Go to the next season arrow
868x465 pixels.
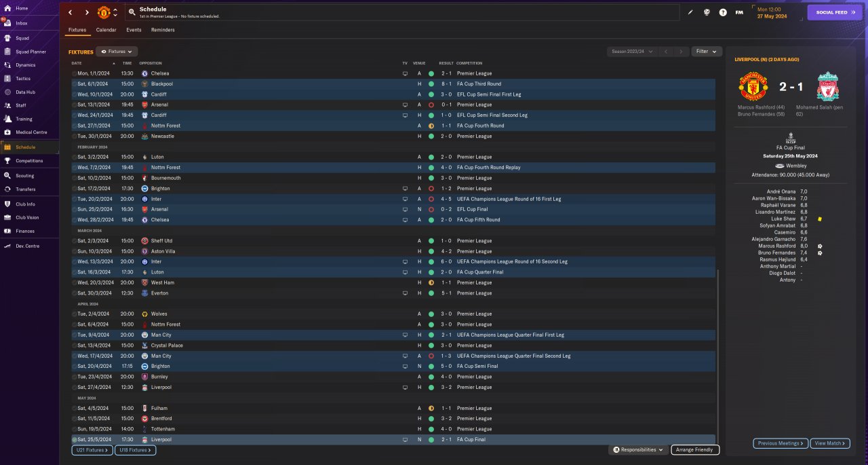point(681,52)
